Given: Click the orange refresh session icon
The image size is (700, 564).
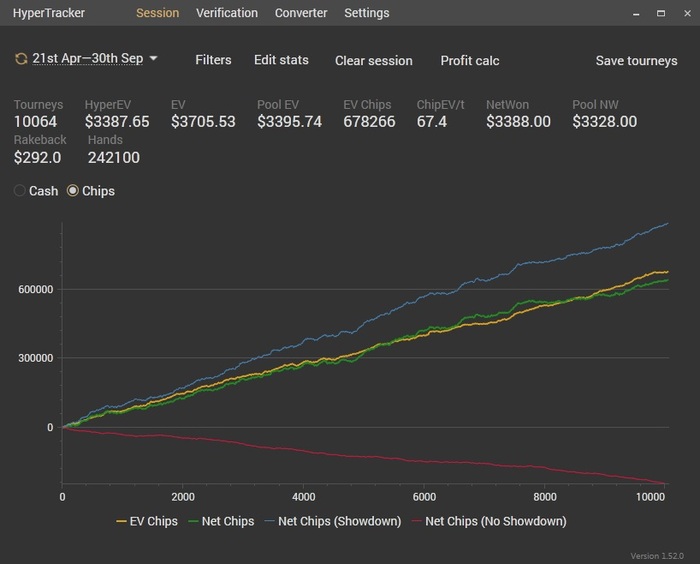Looking at the screenshot, I should pos(21,58).
